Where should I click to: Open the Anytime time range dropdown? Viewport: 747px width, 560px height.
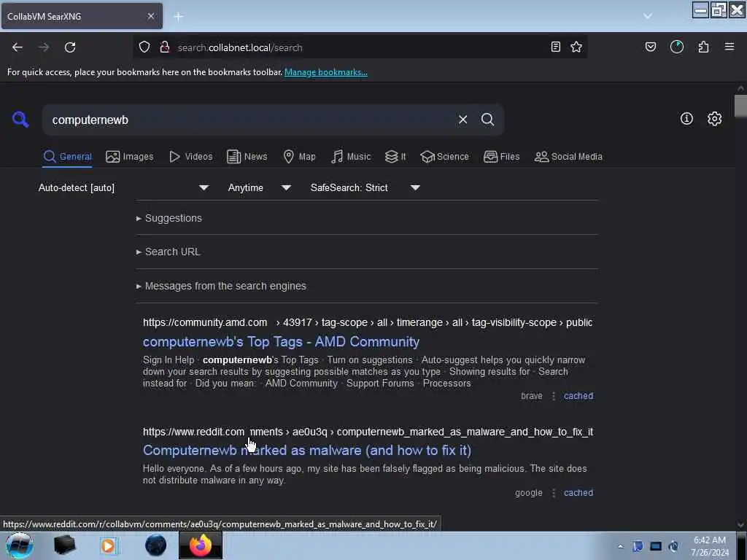[x=259, y=187]
